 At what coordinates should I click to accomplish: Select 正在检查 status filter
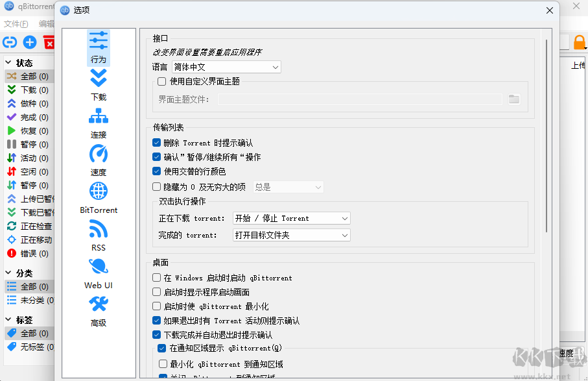coord(29,226)
